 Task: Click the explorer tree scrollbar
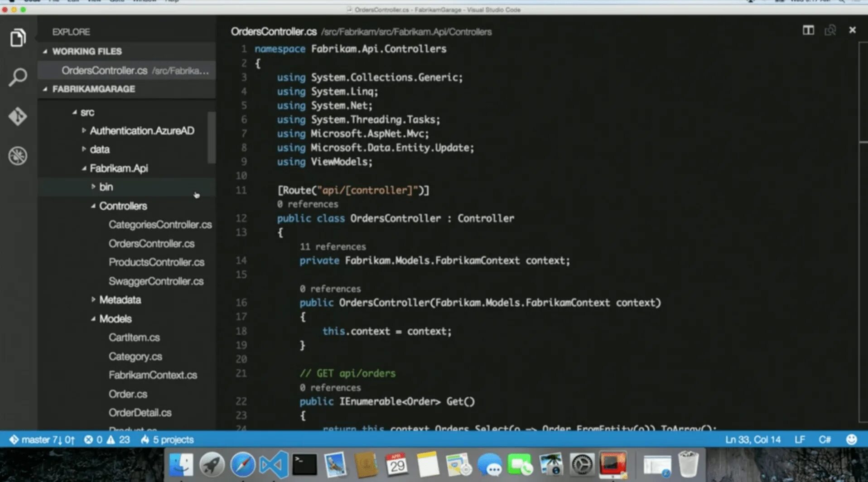pyautogui.click(x=211, y=137)
